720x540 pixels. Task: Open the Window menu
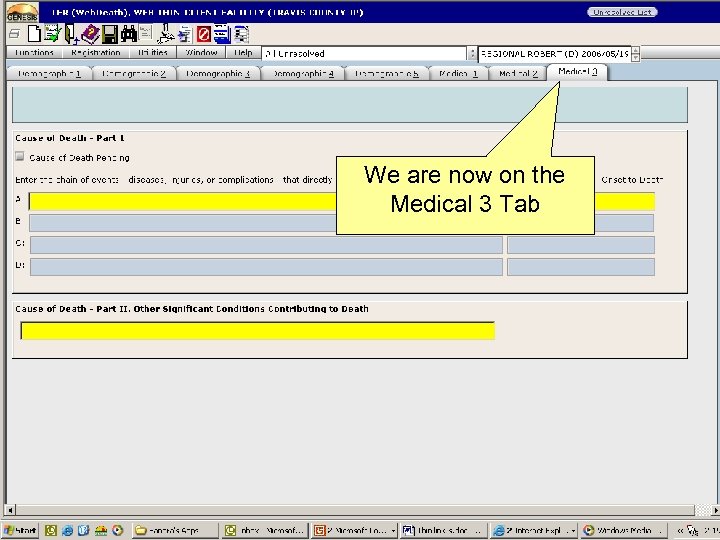201,52
